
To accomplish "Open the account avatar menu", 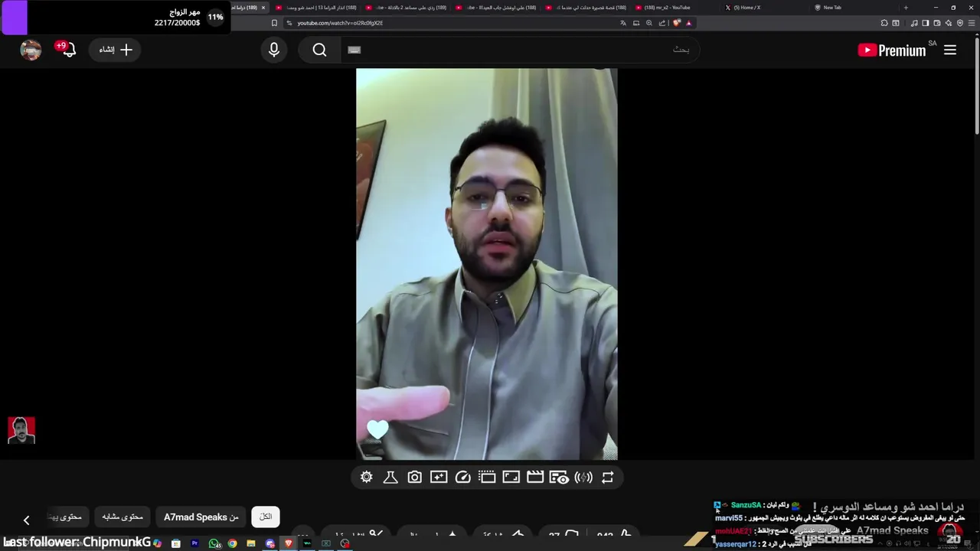I will pyautogui.click(x=31, y=50).
